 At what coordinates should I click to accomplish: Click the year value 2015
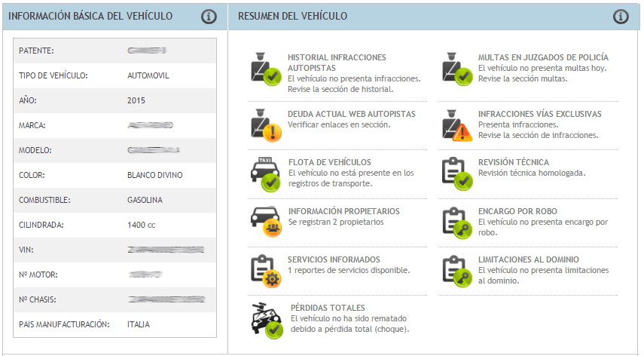[136, 101]
